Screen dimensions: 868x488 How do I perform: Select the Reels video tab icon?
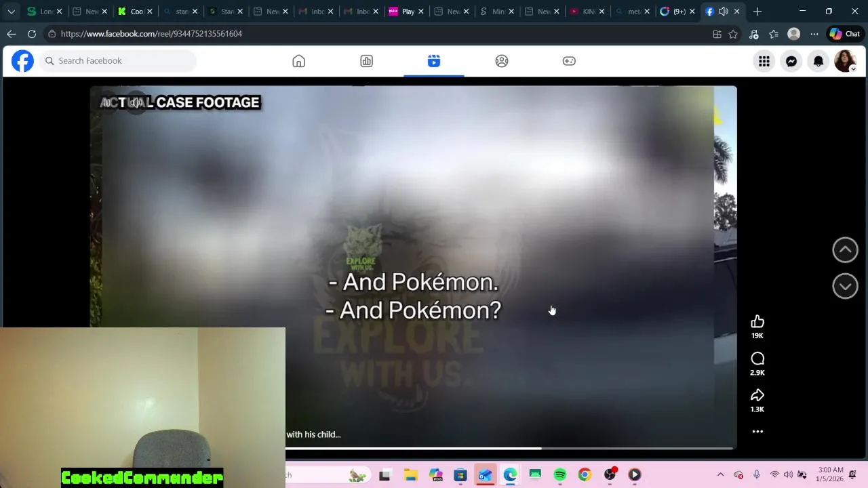[x=434, y=61]
